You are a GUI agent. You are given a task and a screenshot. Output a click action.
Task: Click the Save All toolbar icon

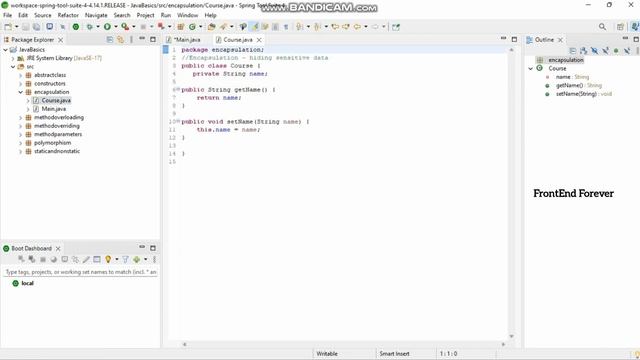tap(36, 27)
